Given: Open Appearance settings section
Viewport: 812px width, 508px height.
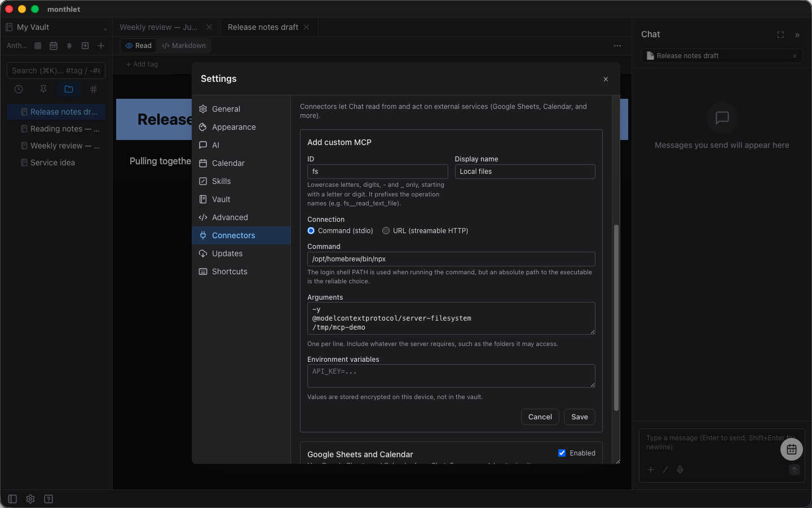Looking at the screenshot, I should tap(241, 127).
